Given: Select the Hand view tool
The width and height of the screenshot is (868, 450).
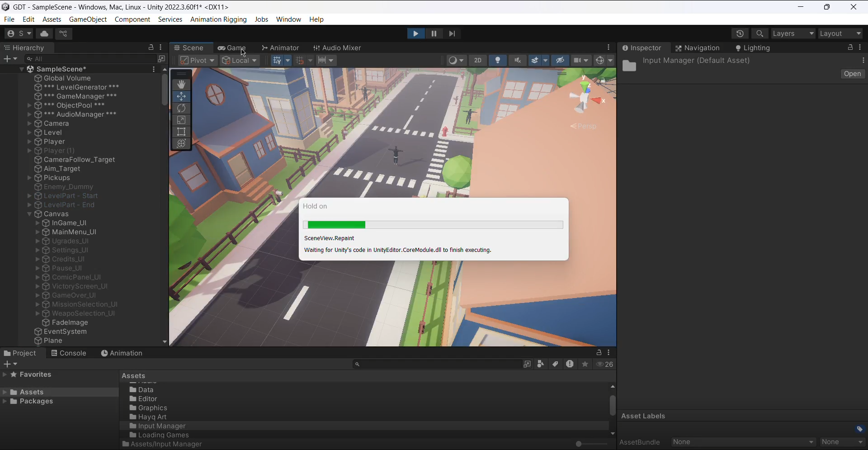Looking at the screenshot, I should click(181, 85).
